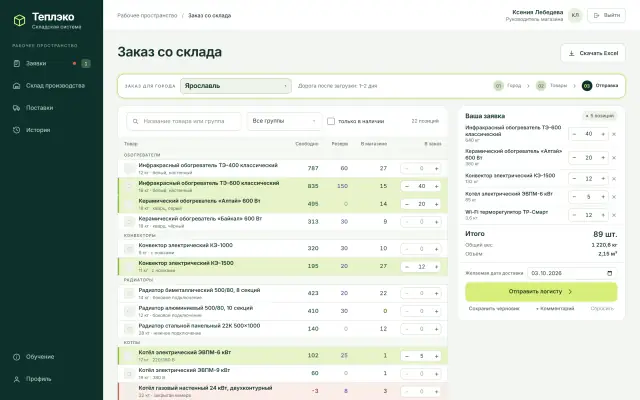Click the Выйти logout button
Viewport: 640px width, 400px height.
(606, 15)
